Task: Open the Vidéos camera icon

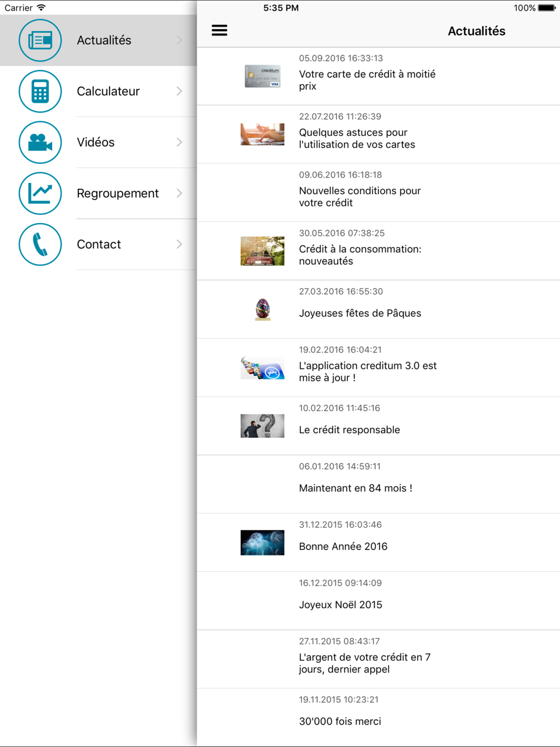Action: 40,142
